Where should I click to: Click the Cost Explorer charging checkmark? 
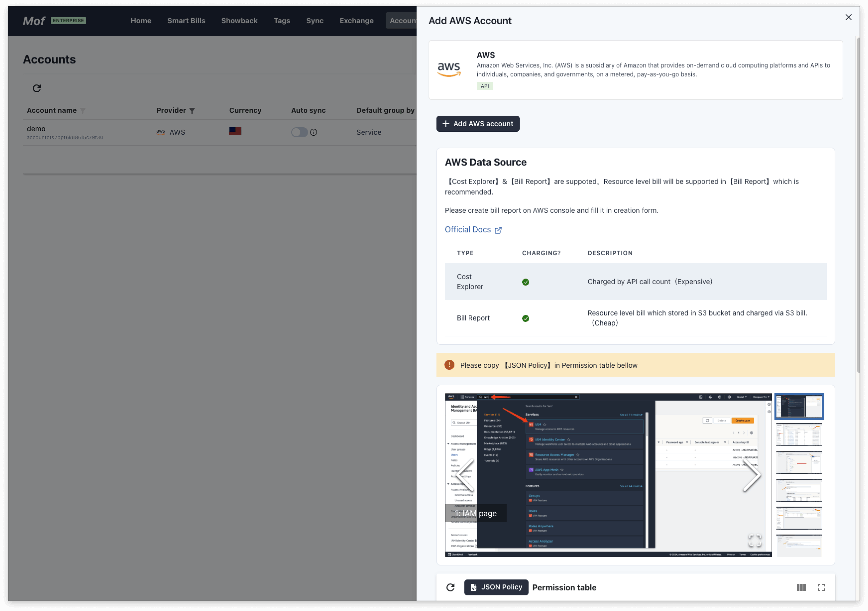point(526,282)
